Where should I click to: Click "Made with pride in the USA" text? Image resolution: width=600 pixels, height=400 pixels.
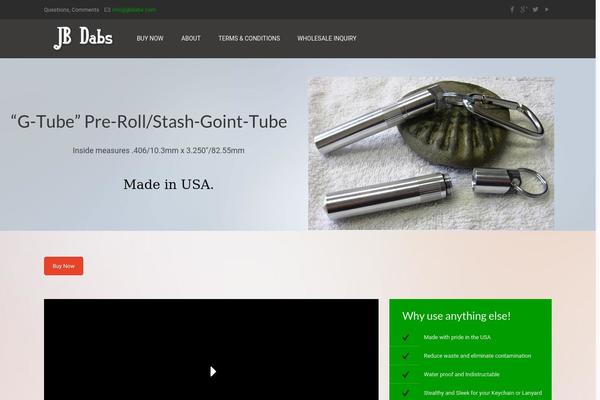[x=457, y=337]
